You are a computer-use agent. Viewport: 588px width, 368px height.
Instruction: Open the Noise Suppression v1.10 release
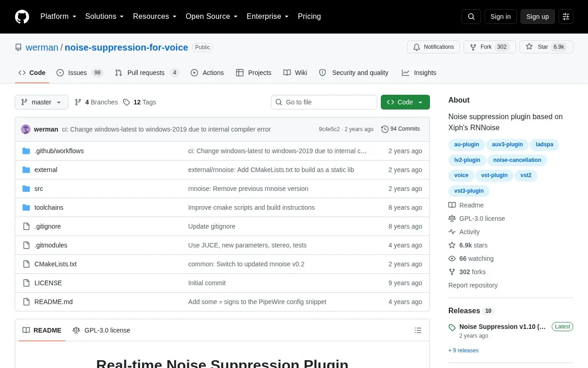[x=503, y=327]
